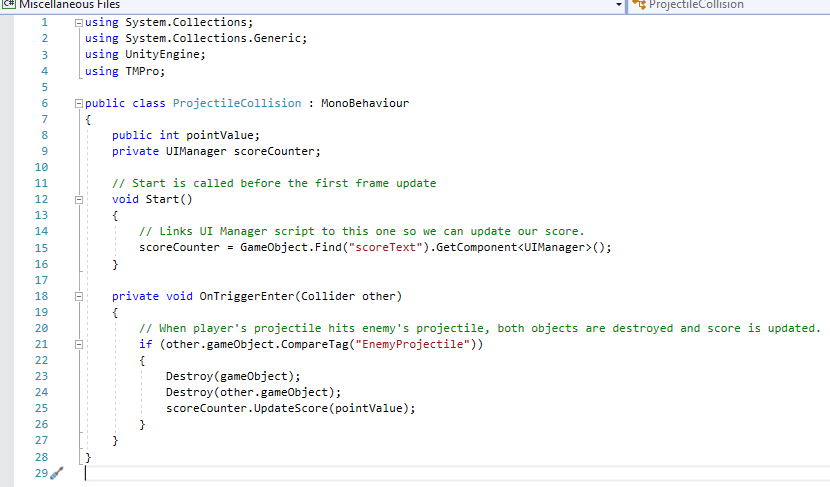
Task: Click the pointValue field declaration on line 8
Action: pos(222,136)
